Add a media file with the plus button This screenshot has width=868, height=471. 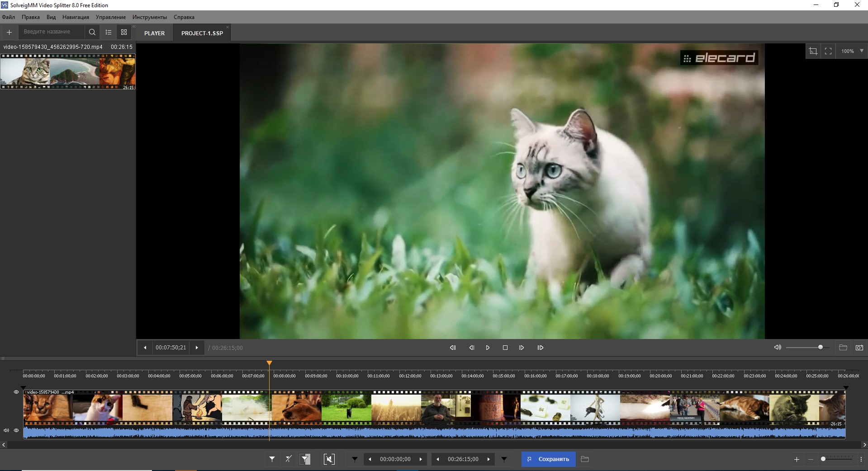[x=9, y=32]
